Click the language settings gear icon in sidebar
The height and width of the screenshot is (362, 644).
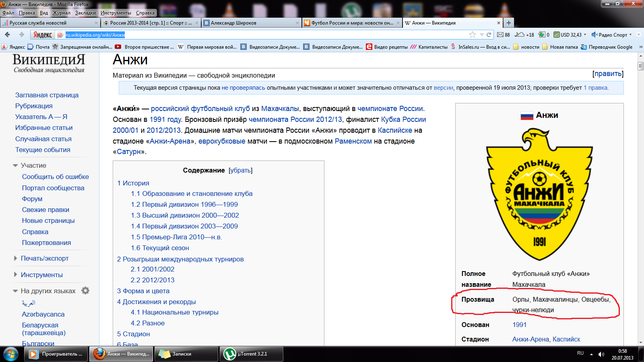85,290
